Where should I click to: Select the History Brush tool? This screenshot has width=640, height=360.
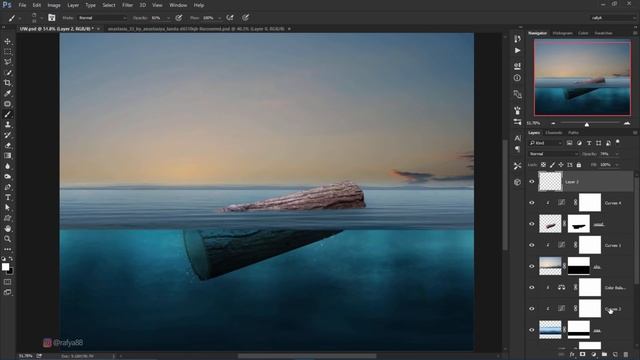[x=7, y=135]
